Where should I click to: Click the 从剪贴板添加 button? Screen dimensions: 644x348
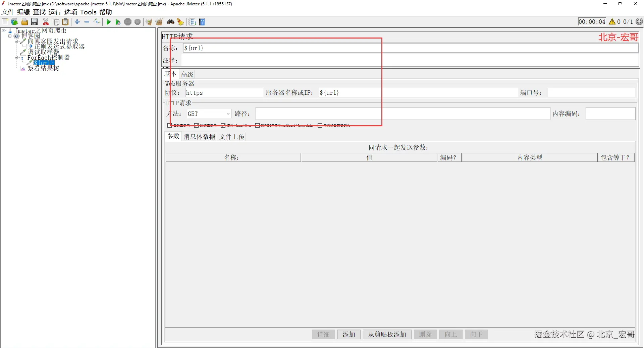click(x=387, y=334)
